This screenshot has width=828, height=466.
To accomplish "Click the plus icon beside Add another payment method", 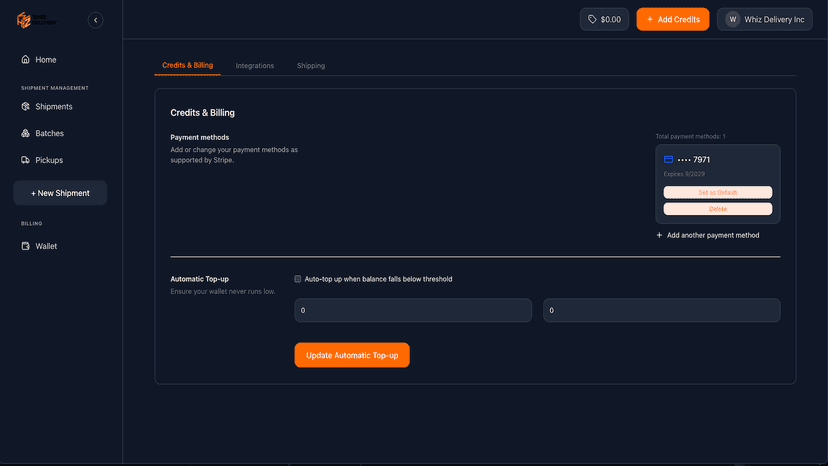I will pos(659,235).
